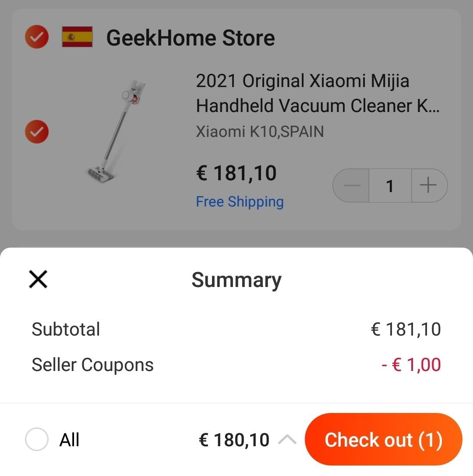The height and width of the screenshot is (476, 473).
Task: Tap the Seller Coupons discount amount
Action: click(x=411, y=364)
